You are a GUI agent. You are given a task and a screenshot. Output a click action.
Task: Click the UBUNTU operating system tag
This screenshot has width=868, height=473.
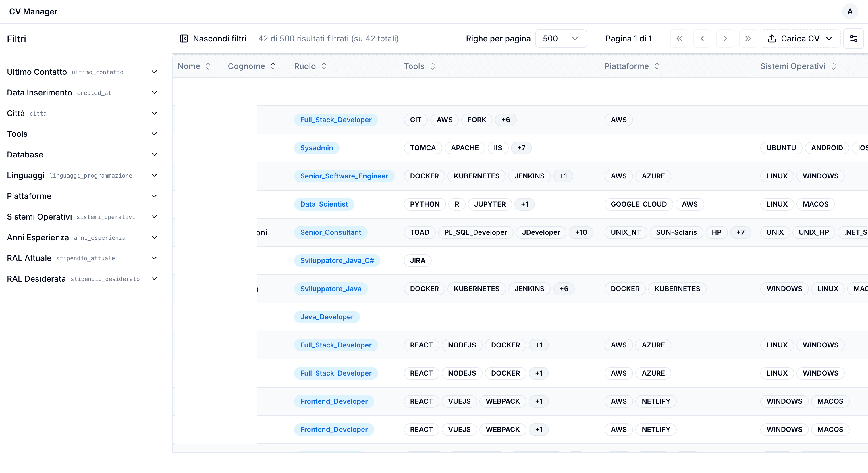point(781,148)
